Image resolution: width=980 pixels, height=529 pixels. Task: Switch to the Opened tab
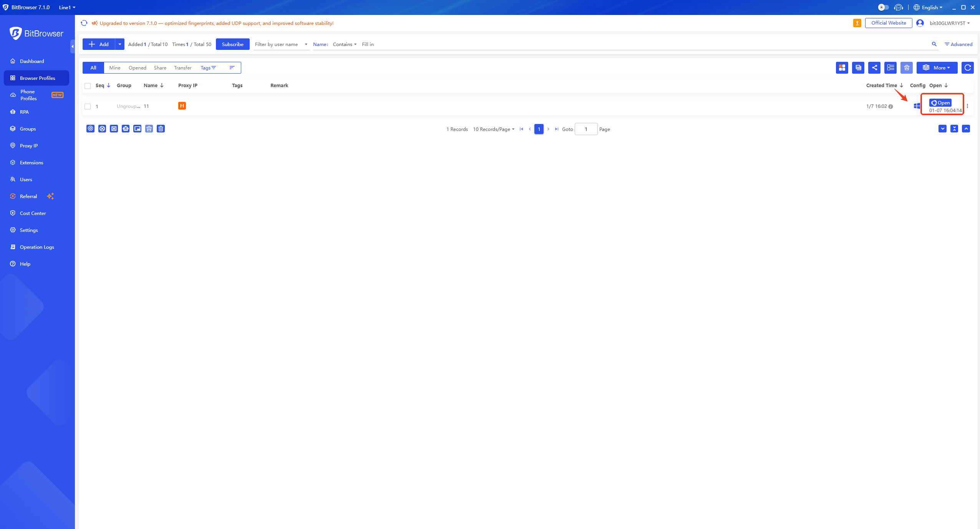137,68
